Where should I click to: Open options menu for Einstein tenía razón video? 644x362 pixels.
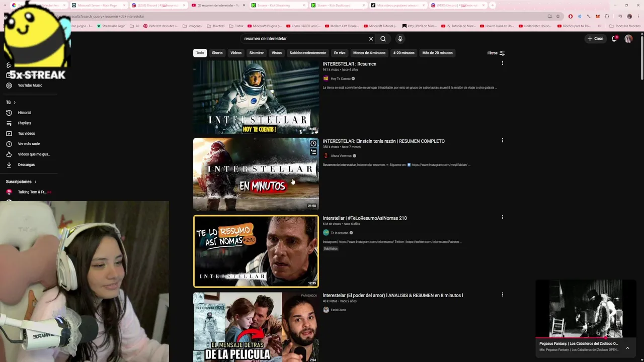[x=502, y=140]
